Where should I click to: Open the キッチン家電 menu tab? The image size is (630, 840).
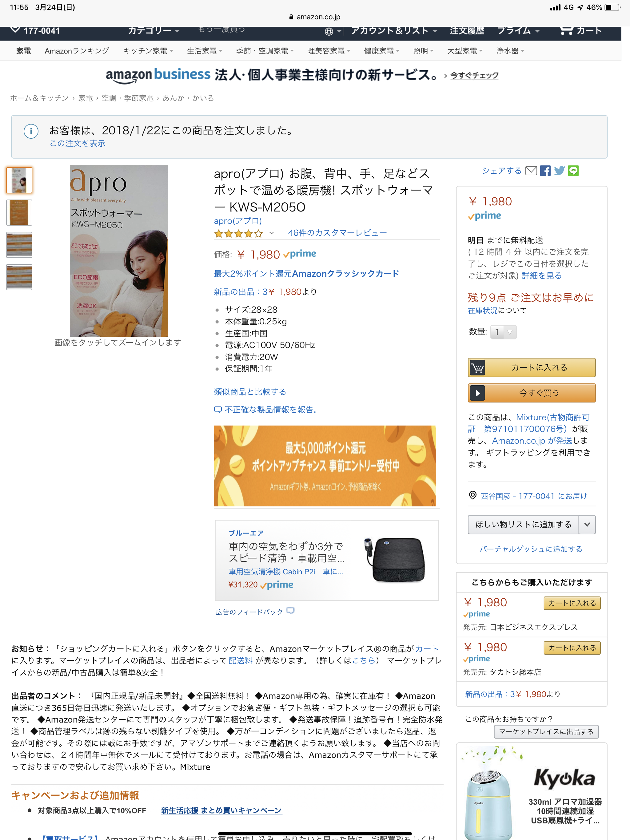[x=148, y=51]
